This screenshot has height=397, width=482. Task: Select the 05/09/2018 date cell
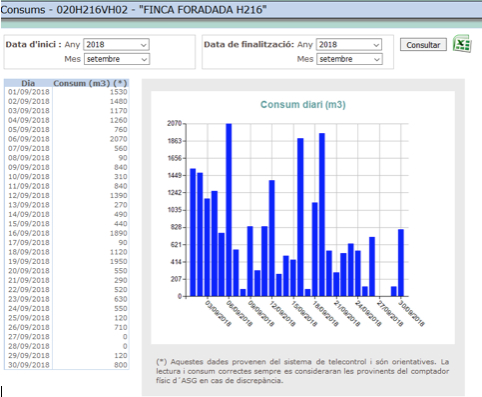click(29, 130)
